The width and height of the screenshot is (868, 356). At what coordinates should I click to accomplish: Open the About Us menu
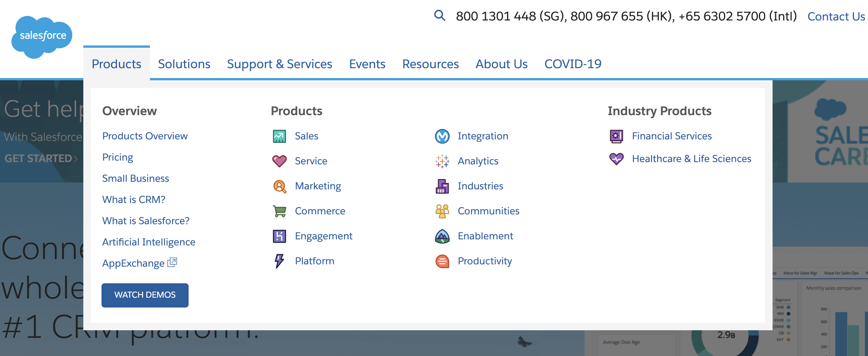click(501, 64)
